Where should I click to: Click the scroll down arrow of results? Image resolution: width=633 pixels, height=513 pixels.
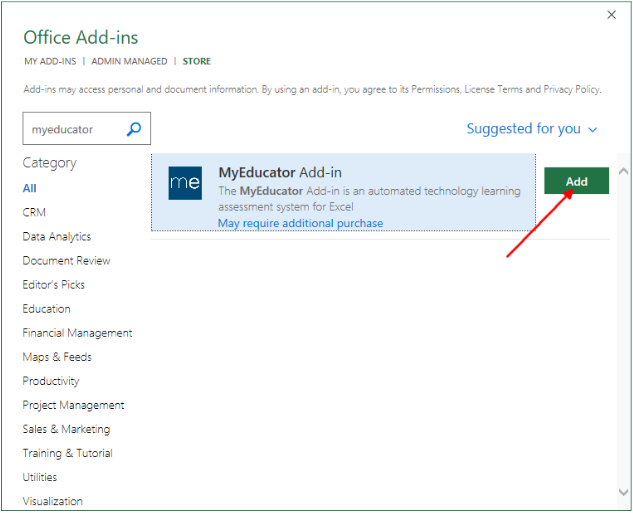[623, 492]
